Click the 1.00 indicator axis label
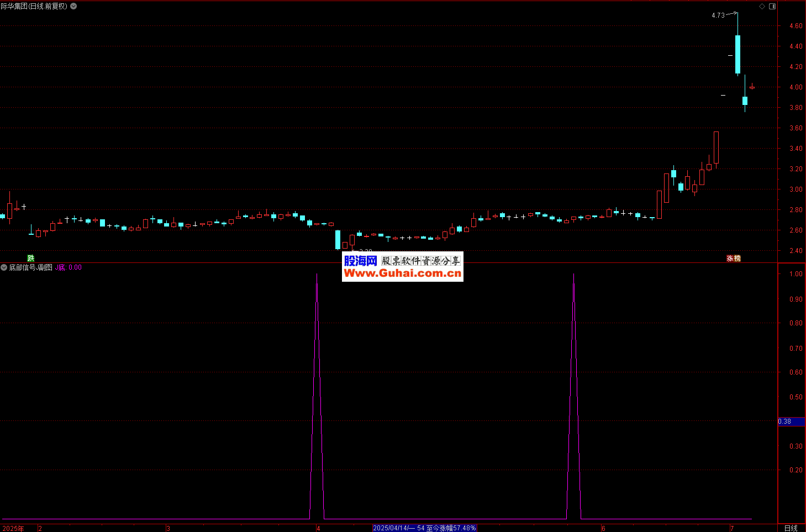Image resolution: width=806 pixels, height=532 pixels. coord(796,274)
